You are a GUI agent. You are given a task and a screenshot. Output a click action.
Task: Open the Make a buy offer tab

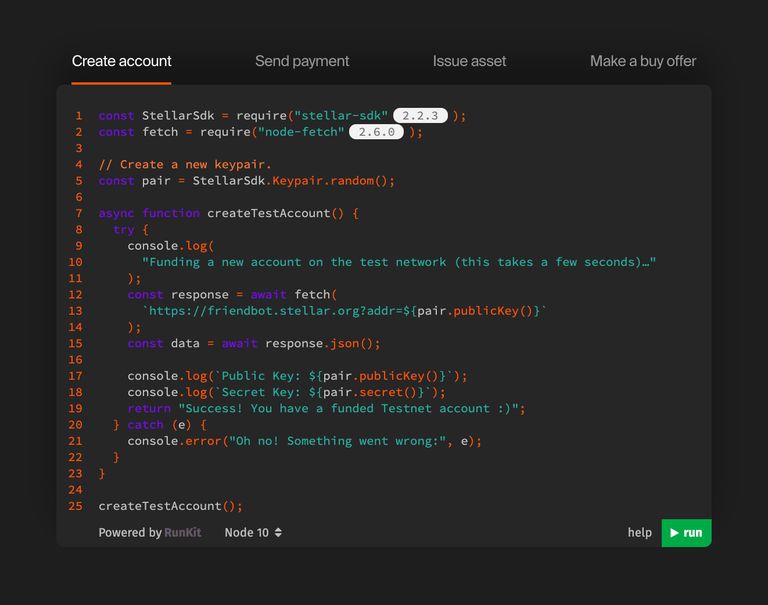click(x=643, y=61)
